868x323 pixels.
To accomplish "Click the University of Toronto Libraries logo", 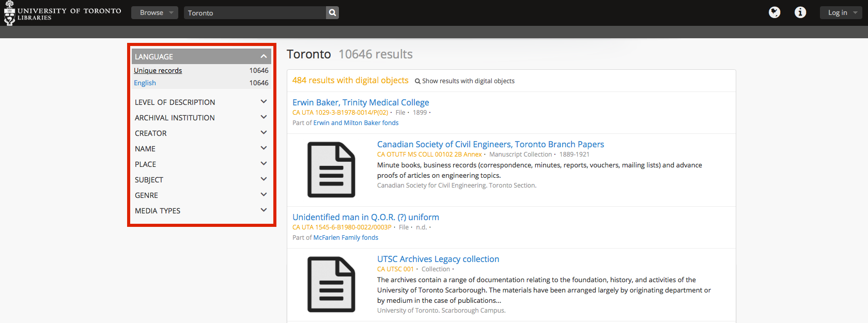I will click(63, 13).
